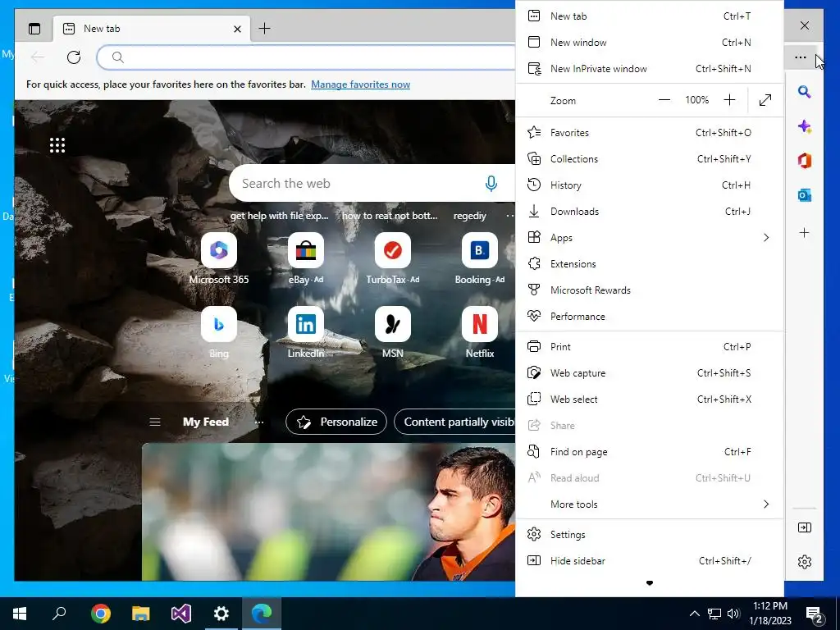Image resolution: width=840 pixels, height=630 pixels.
Task: Open the Windows Start button
Action: pyautogui.click(x=20, y=614)
